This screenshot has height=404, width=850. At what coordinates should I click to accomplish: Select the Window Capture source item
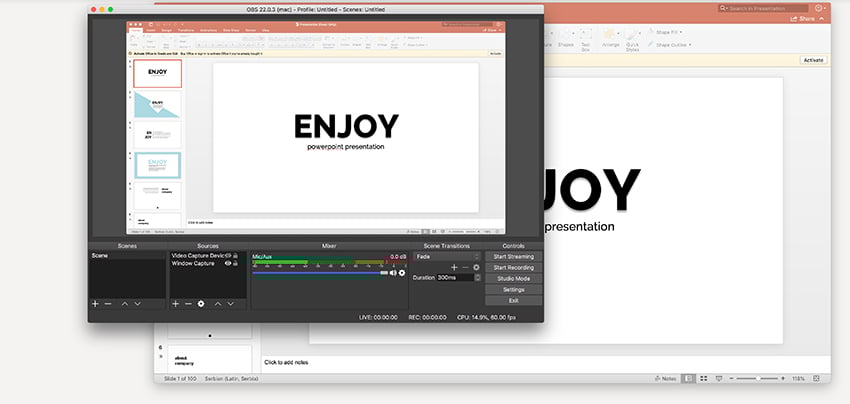click(x=195, y=263)
